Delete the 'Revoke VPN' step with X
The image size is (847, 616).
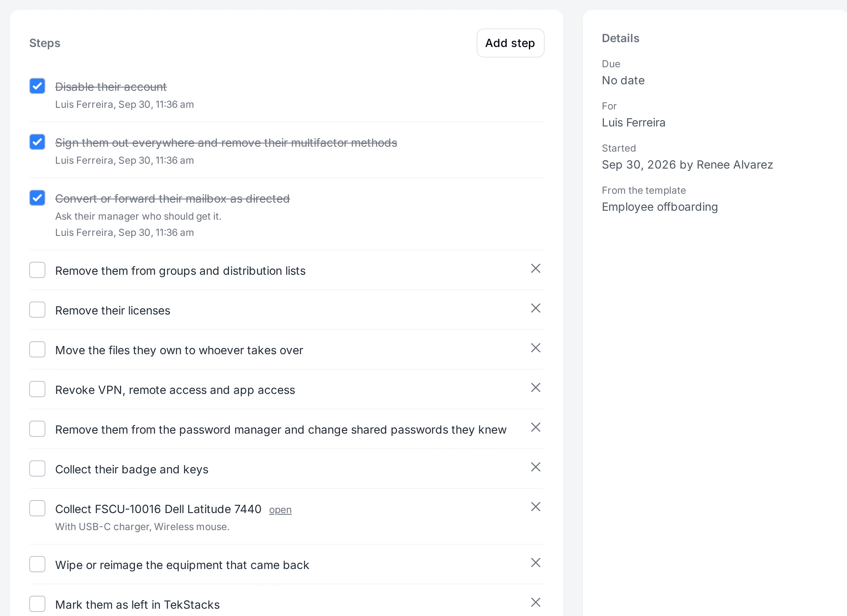pyautogui.click(x=536, y=388)
